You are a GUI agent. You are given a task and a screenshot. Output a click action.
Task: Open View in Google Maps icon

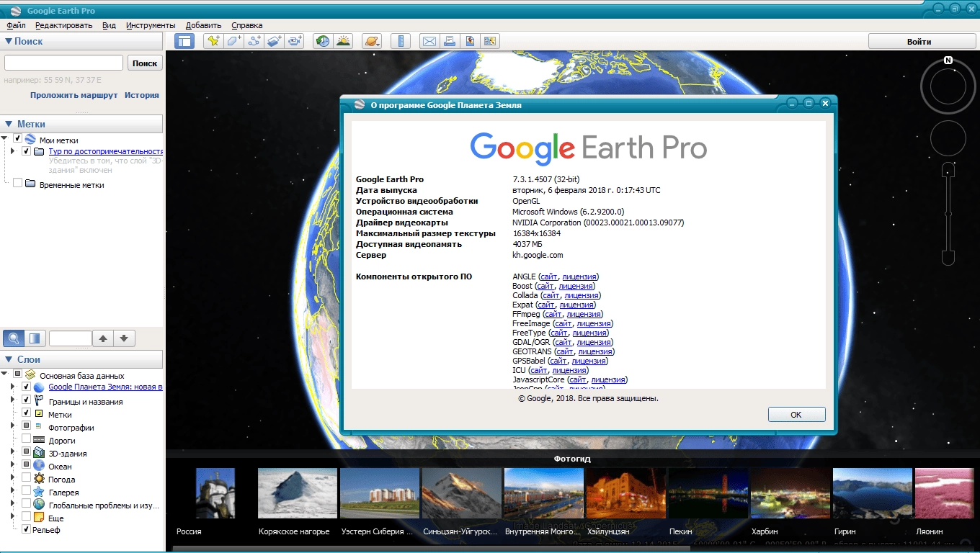[x=490, y=41]
